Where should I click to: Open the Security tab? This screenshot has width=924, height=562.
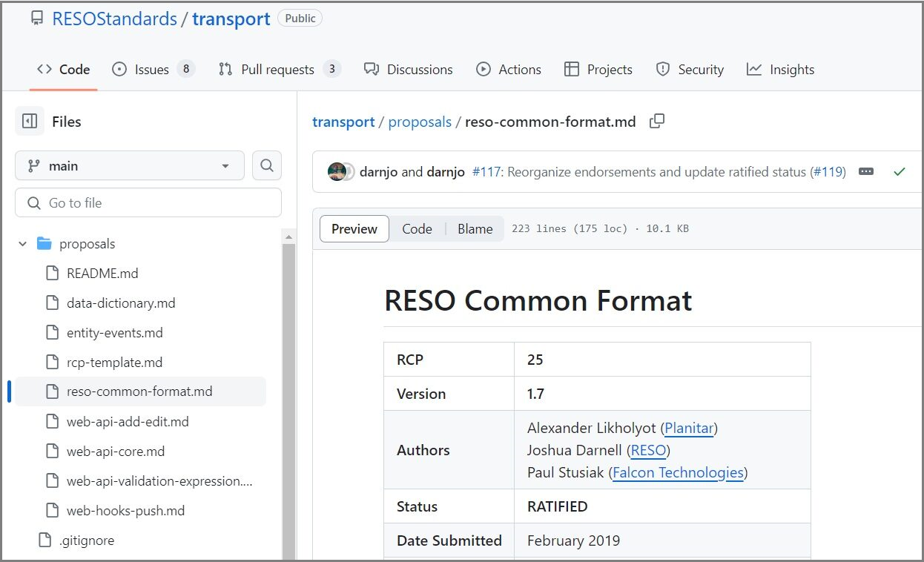[x=690, y=70]
